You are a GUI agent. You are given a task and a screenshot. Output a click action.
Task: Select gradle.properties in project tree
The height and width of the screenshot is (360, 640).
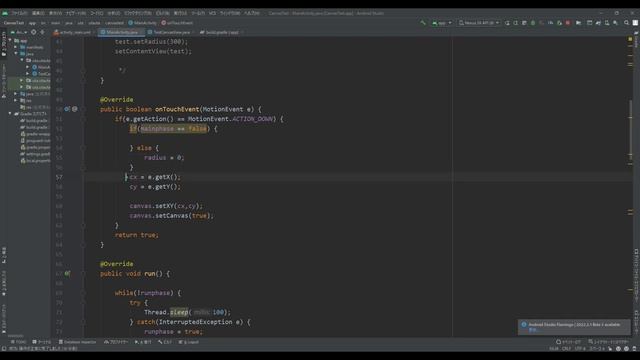[x=36, y=147]
